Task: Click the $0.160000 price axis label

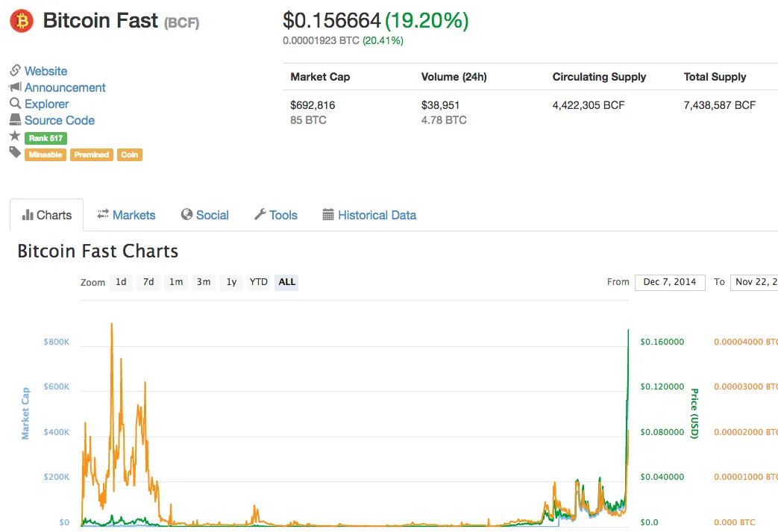Action: click(662, 342)
